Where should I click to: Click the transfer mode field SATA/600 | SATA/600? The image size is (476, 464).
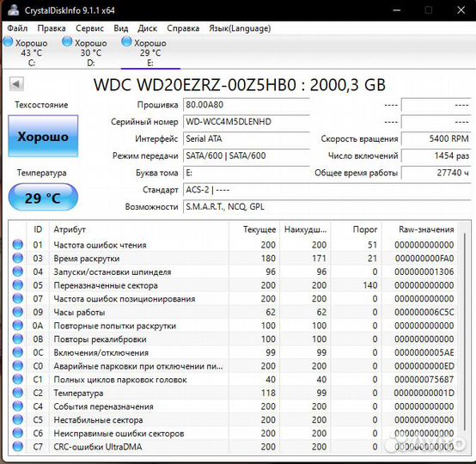pyautogui.click(x=247, y=156)
